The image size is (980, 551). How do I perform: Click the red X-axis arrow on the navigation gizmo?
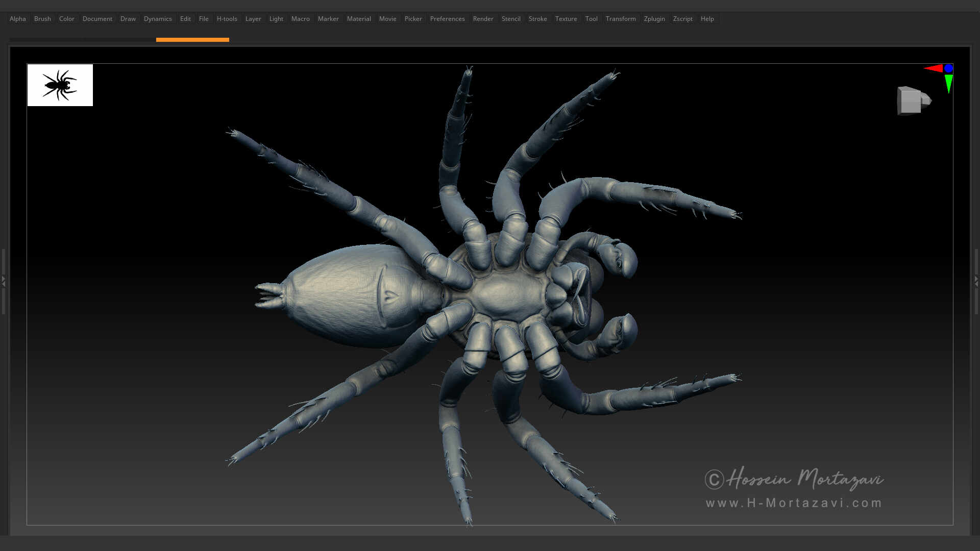click(x=934, y=68)
